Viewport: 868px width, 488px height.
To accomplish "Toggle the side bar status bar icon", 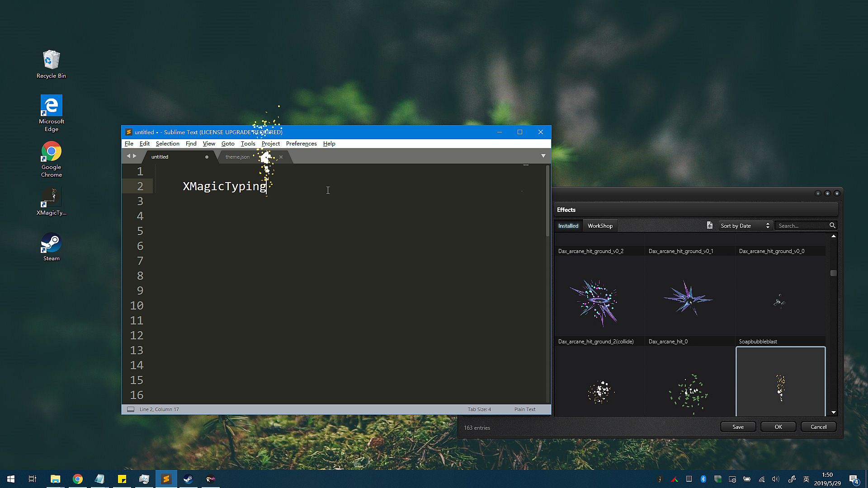I will click(x=131, y=409).
